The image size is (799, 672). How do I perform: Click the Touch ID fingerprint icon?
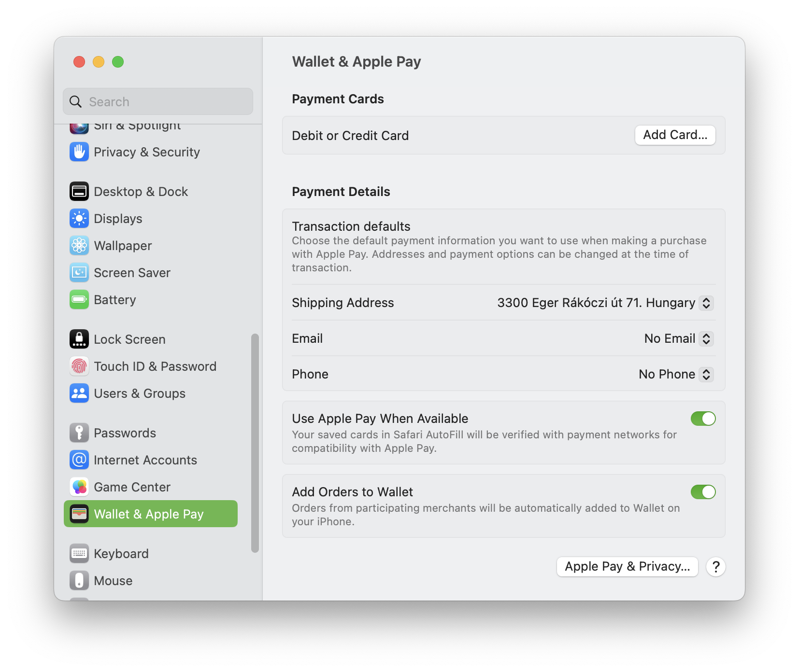[x=79, y=366]
